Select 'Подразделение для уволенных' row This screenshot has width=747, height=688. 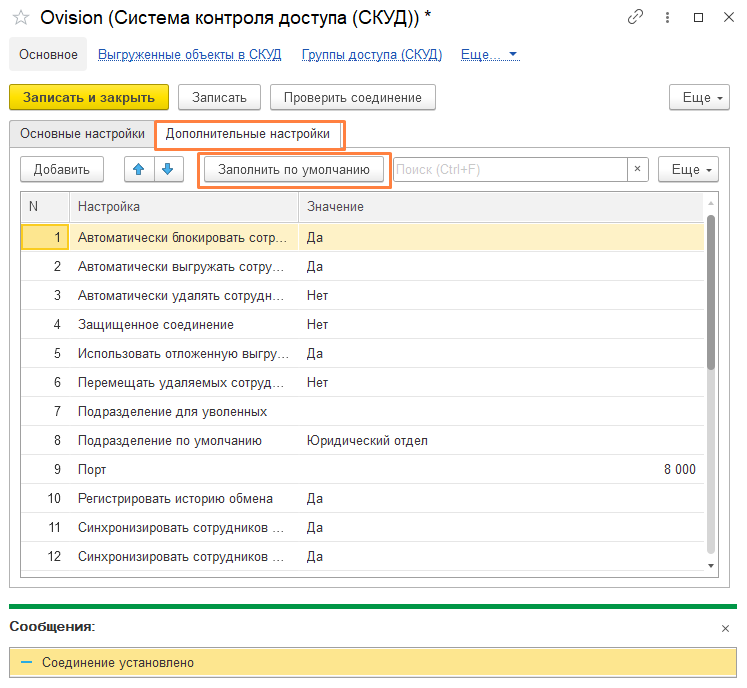tap(363, 412)
